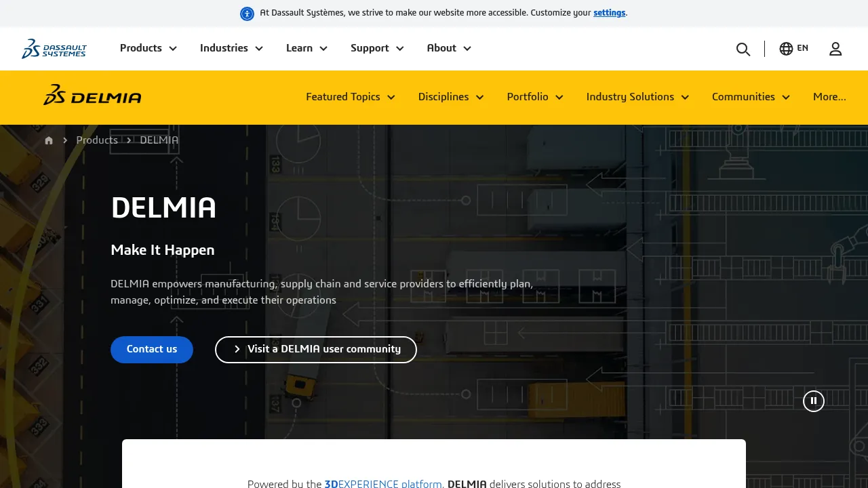Open the site search magnifier
Viewport: 868px width, 488px height.
pyautogui.click(x=743, y=49)
